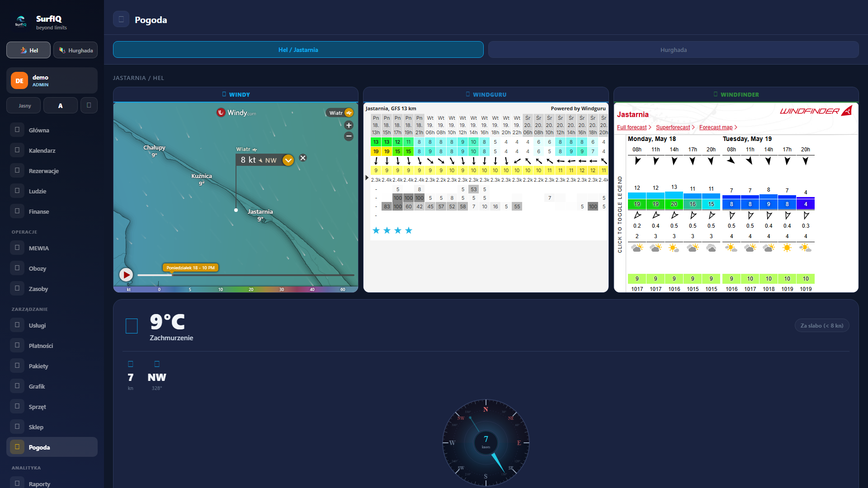Image resolution: width=868 pixels, height=488 pixels.
Task: Click the Za słabo (< 8 kn) badge
Action: click(822, 325)
